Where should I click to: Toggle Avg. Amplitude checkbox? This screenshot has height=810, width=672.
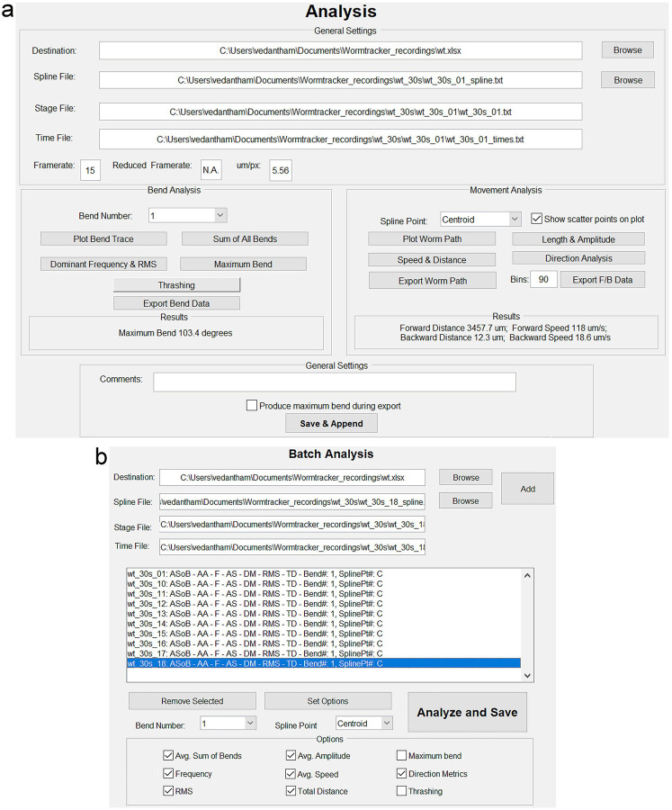[291, 755]
